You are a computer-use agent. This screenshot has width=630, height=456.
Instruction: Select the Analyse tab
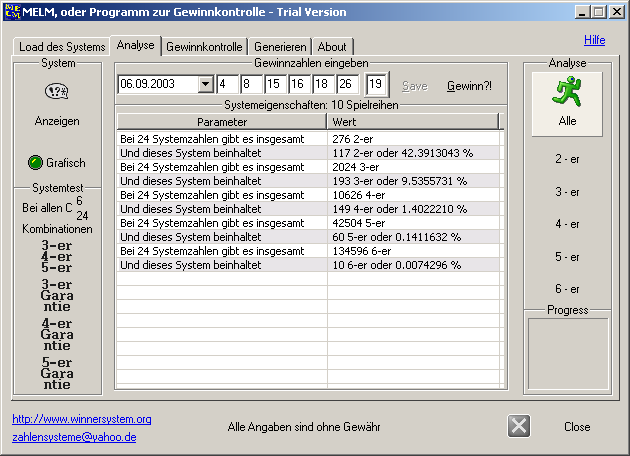coord(135,45)
